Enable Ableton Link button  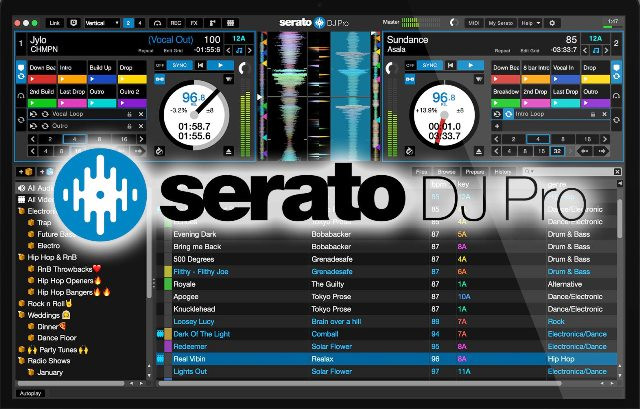point(55,23)
